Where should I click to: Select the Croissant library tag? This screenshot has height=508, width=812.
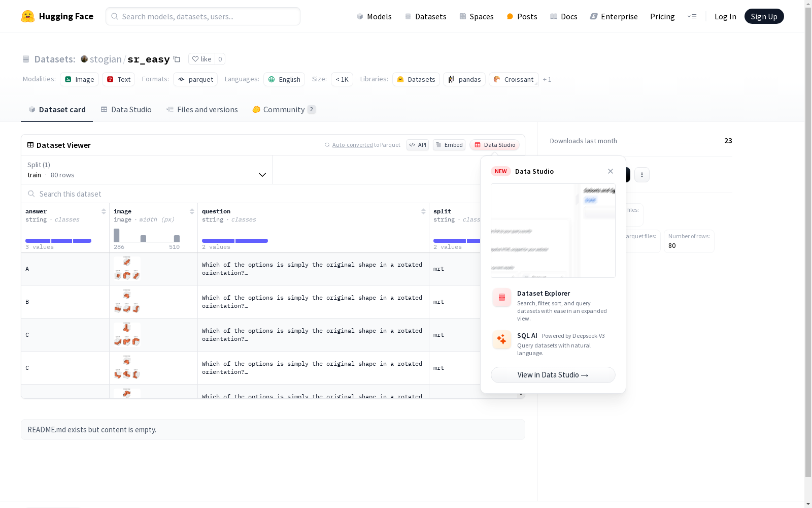(514, 79)
